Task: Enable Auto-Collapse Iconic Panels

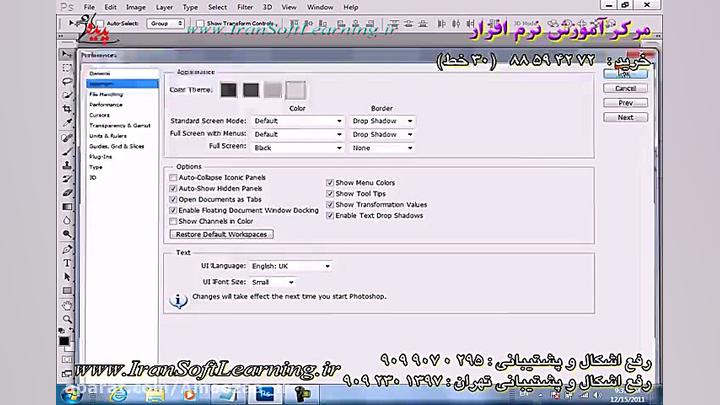Action: point(173,177)
